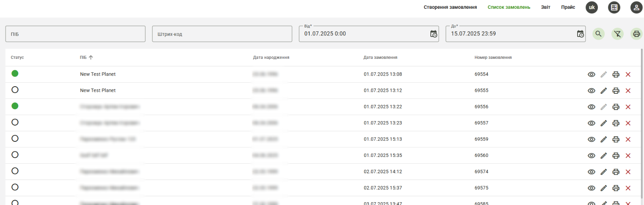Image resolution: width=644 pixels, height=205 pixels.
Task: View order 69556 details
Action: (591, 107)
